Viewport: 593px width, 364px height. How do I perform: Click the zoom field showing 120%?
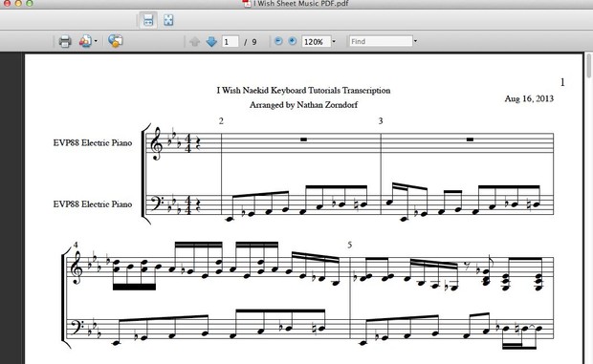pos(317,41)
